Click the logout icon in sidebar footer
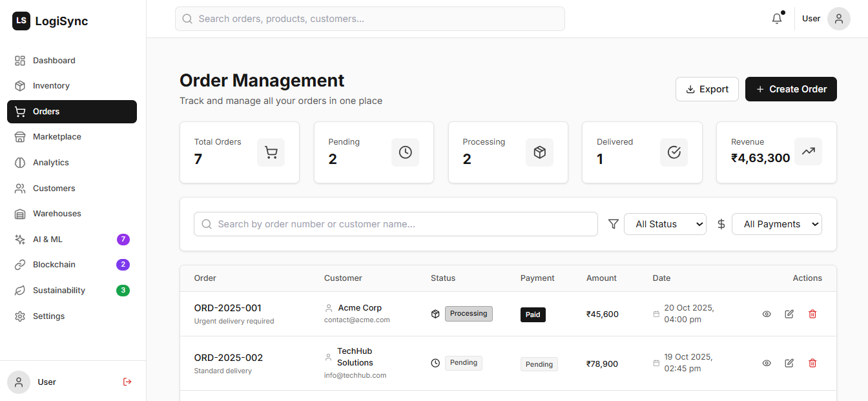Screen dimensions: 868x401 pyautogui.click(x=127, y=382)
